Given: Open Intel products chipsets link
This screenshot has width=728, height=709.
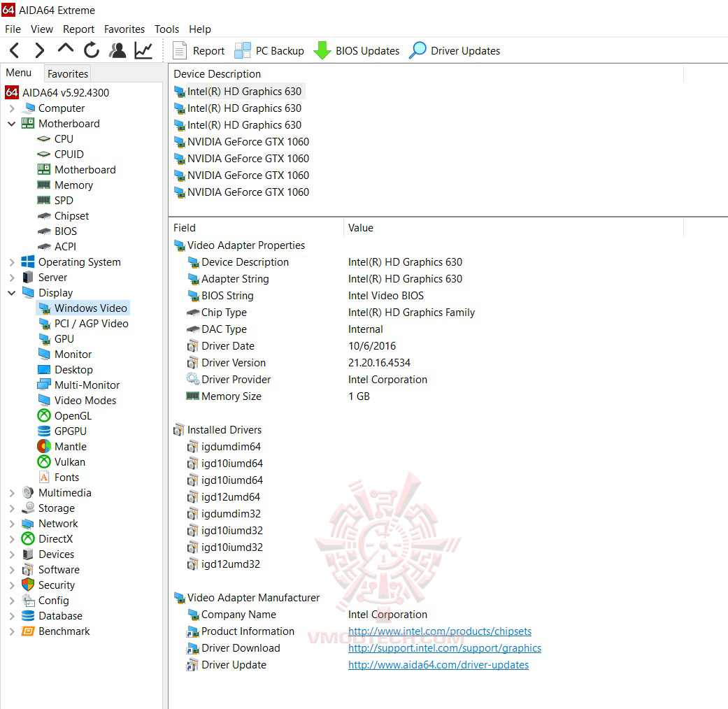Looking at the screenshot, I should click(x=440, y=631).
